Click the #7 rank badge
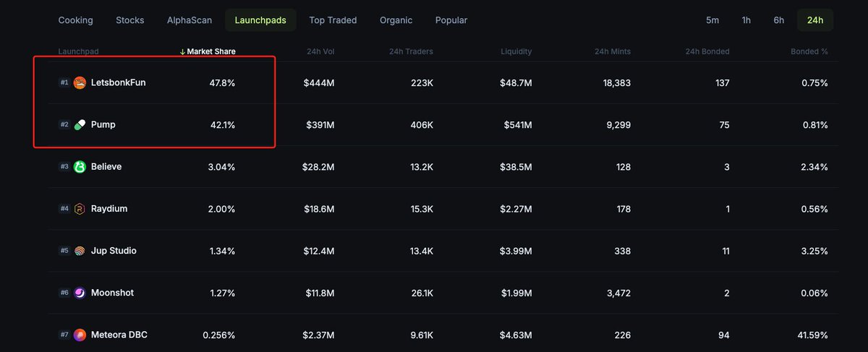Screen dimensions: 868x352 [64, 335]
